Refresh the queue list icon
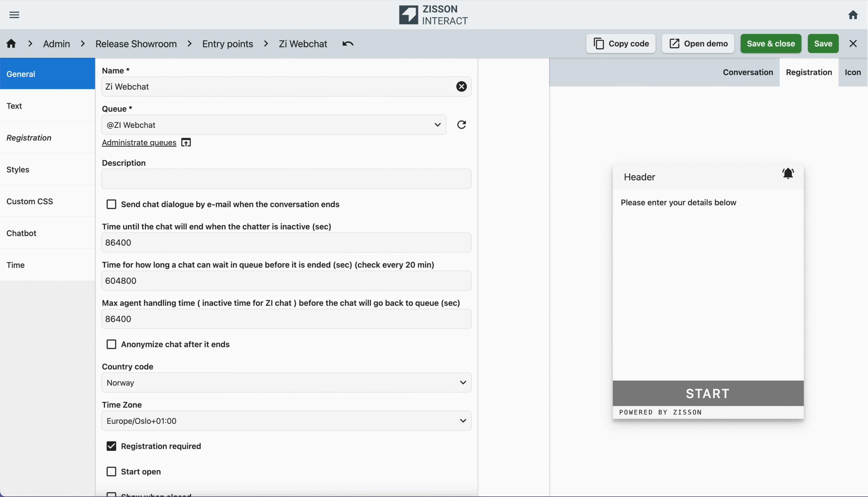 click(x=461, y=125)
